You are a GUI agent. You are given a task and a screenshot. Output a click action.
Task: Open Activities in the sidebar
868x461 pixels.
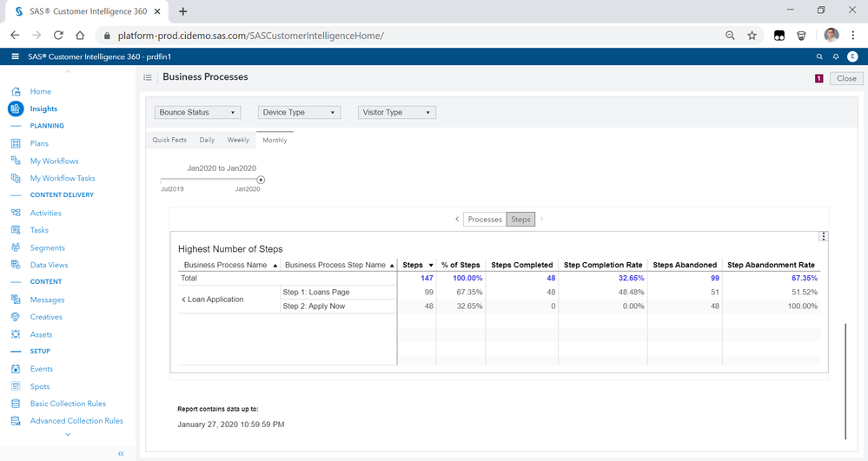pos(45,213)
